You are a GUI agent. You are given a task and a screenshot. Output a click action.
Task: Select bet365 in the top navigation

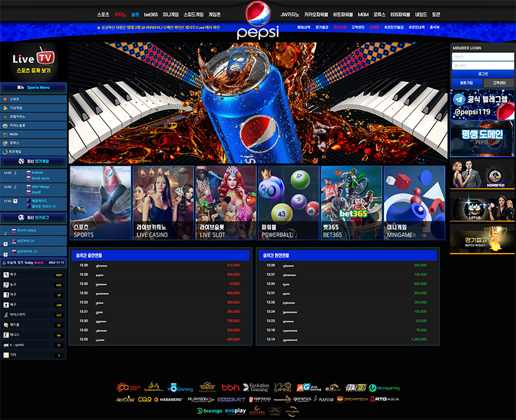[151, 14]
